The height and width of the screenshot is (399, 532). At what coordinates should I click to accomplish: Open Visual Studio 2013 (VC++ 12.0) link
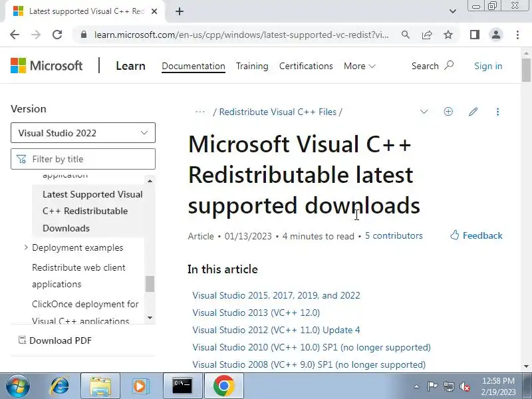point(256,313)
